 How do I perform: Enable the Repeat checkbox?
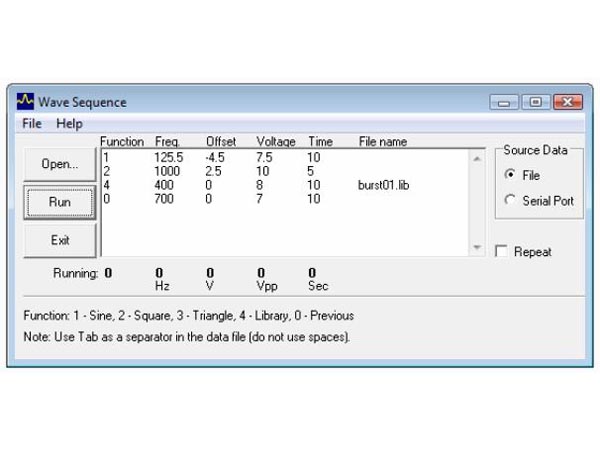pyautogui.click(x=503, y=252)
